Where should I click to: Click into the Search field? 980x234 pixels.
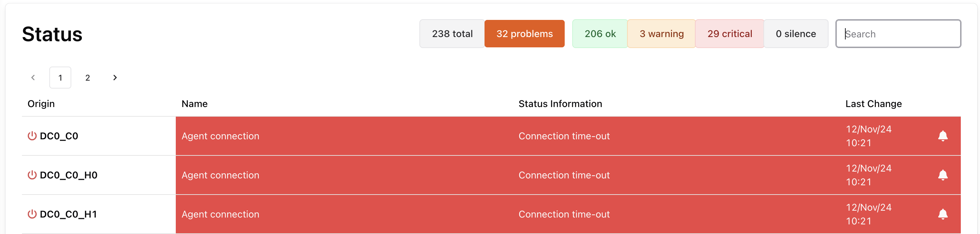[898, 34]
